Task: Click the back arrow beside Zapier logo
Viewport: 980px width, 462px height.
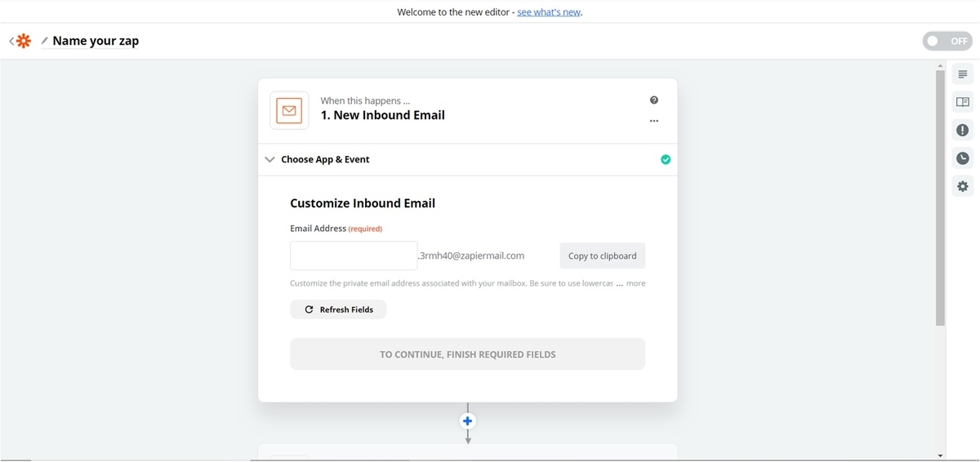Action: point(11,41)
